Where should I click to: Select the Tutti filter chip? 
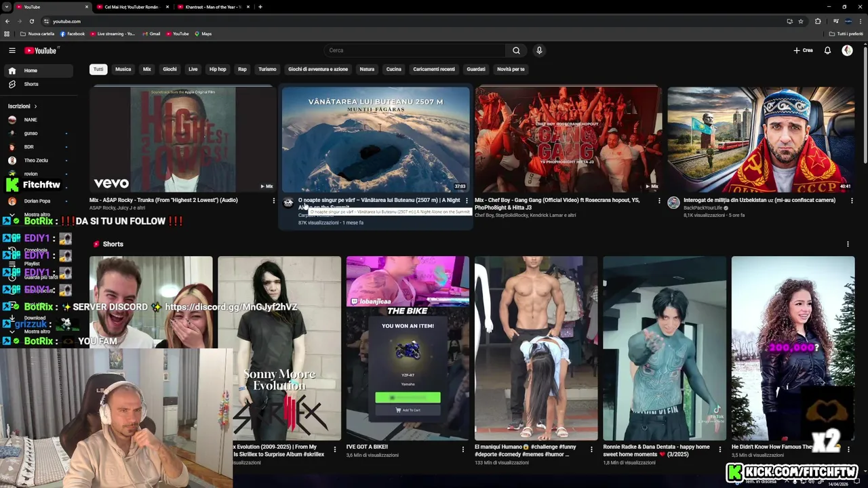(98, 69)
